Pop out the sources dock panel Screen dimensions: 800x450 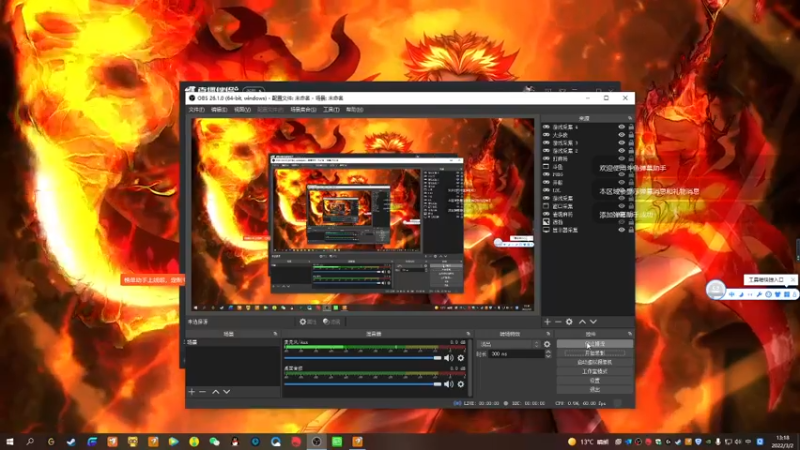[630, 118]
